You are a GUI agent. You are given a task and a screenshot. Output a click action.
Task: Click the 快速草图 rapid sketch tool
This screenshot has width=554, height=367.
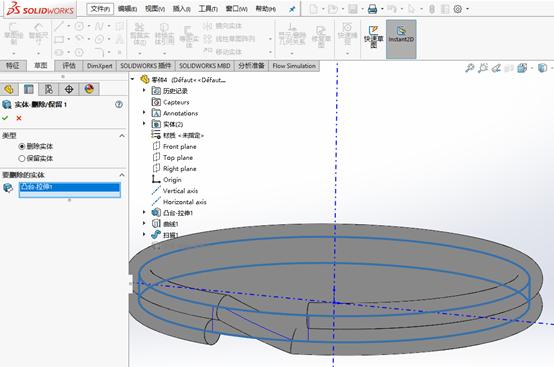coord(373,37)
